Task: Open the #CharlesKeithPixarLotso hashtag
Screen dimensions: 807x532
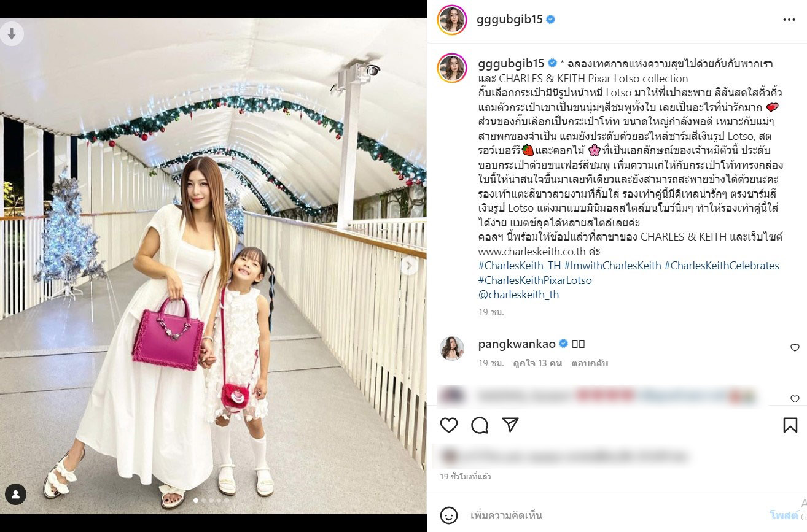Action: click(535, 280)
